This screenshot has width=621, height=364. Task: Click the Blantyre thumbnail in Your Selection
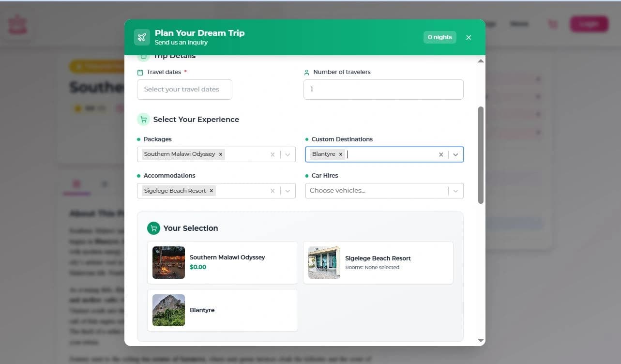coord(168,310)
